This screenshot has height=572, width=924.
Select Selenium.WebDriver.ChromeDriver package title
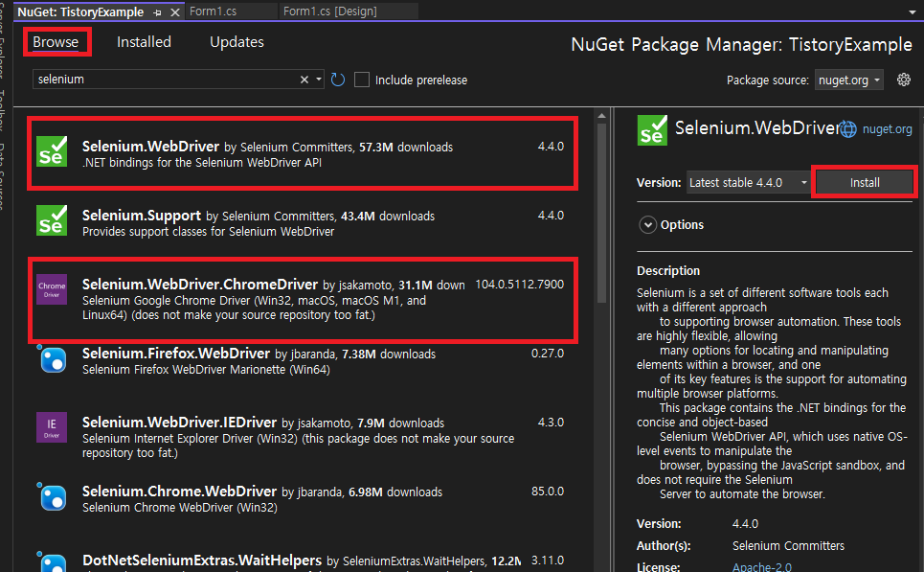tap(200, 285)
